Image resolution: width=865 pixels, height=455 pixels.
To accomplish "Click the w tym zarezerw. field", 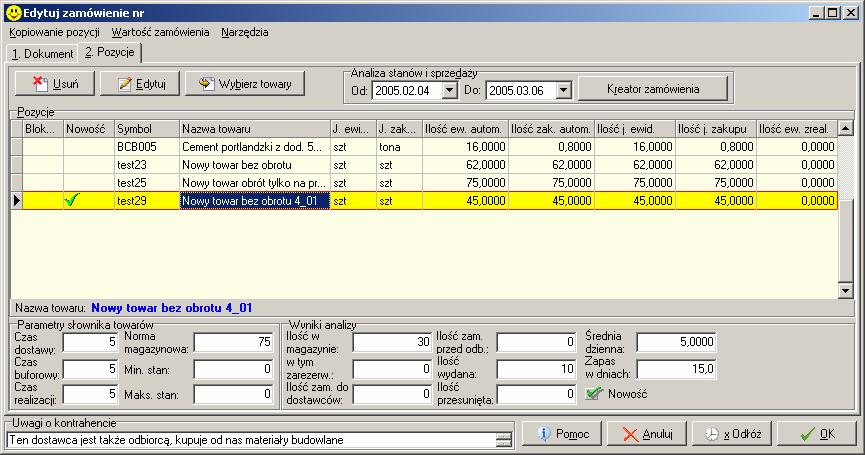I will pos(392,369).
